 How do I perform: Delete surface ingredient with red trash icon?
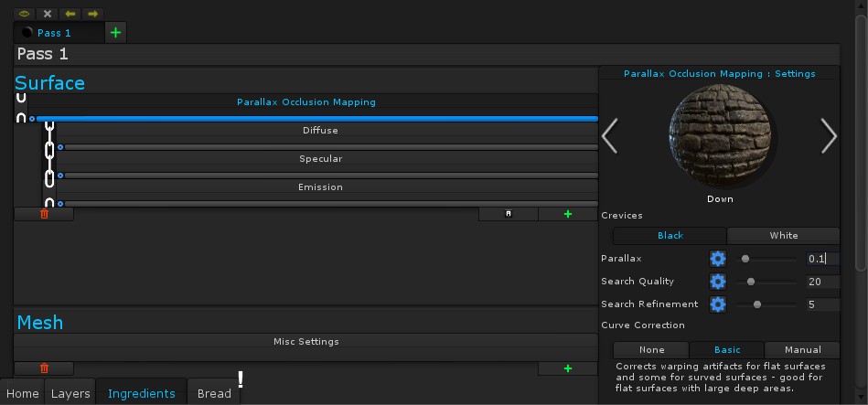coord(44,214)
